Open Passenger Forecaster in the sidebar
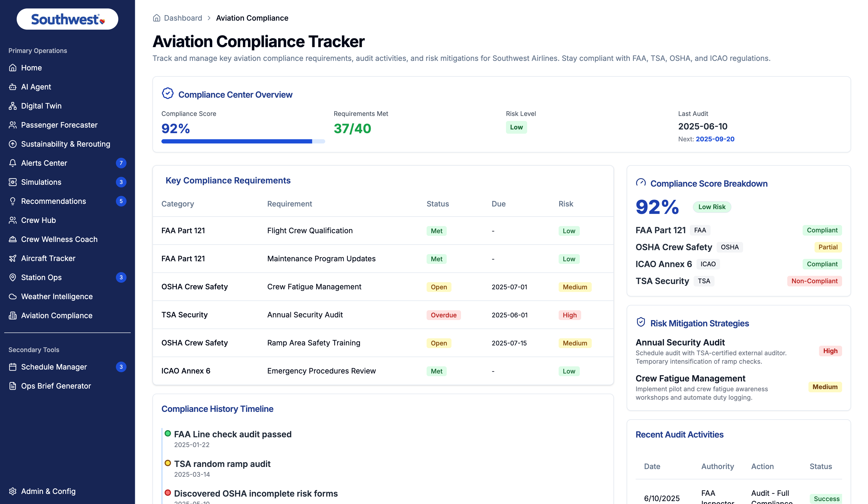 (x=67, y=125)
